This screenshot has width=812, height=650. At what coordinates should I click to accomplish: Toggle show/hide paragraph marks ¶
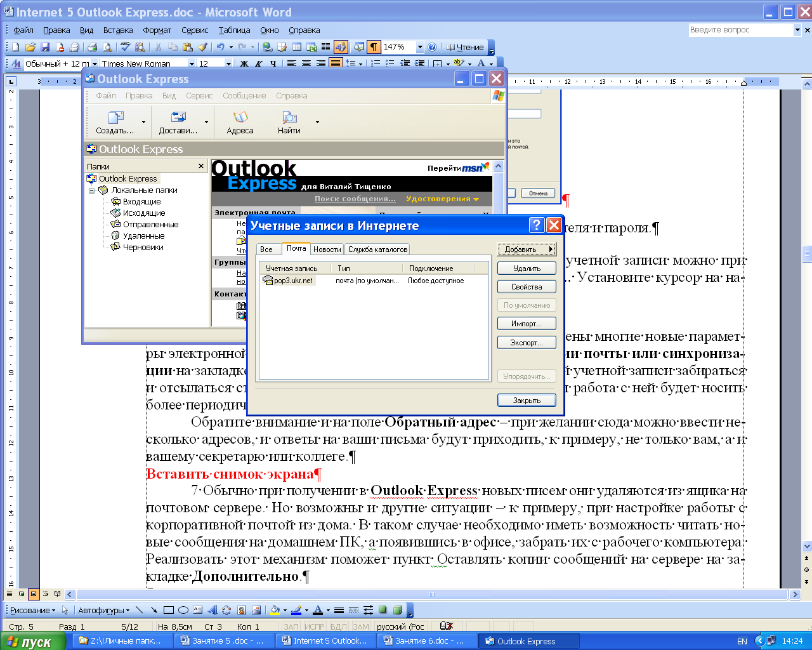374,47
